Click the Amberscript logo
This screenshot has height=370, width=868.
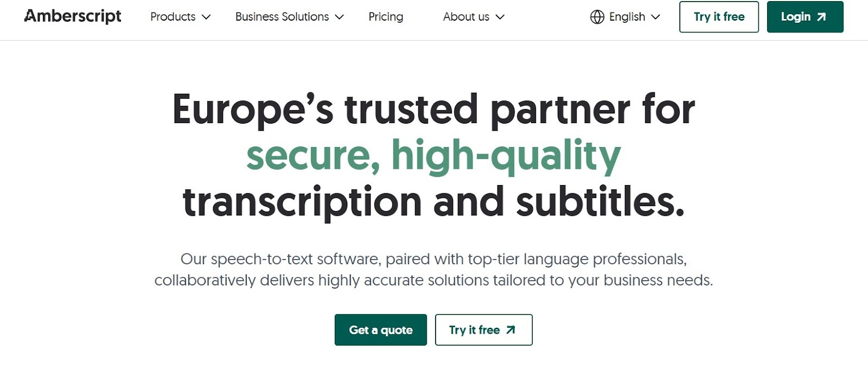click(73, 16)
